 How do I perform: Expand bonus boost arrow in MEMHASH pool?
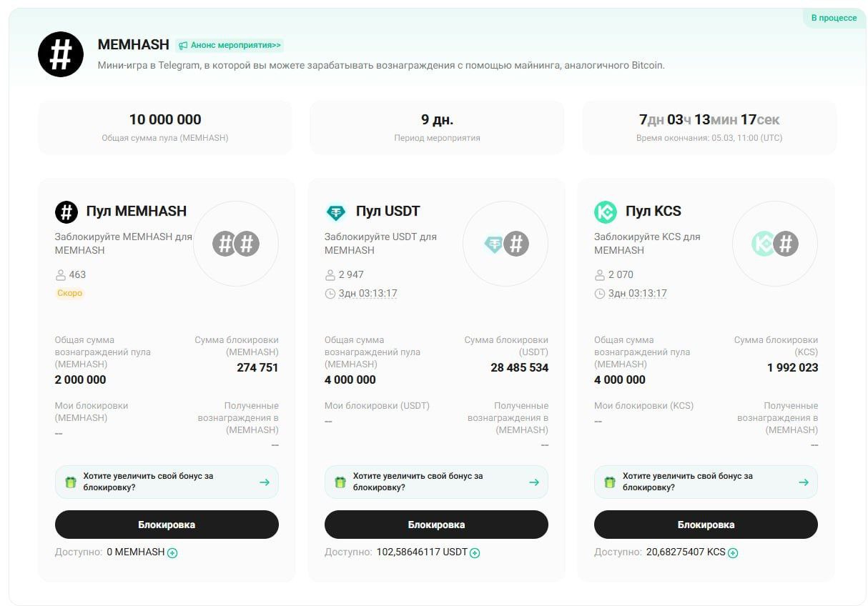264,482
